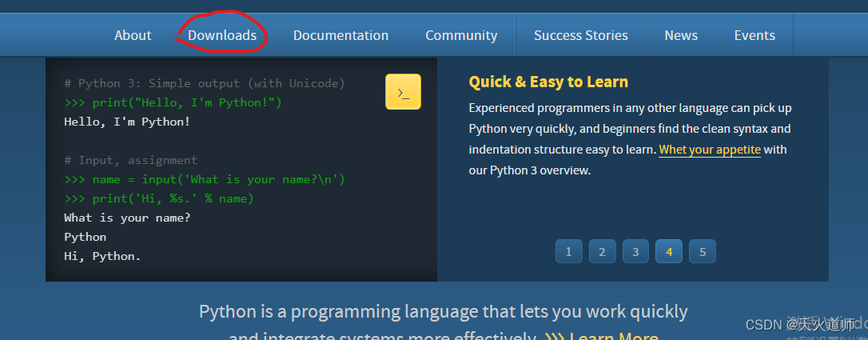Click the print("Hello, I'm Python!") code line
This screenshot has width=868, height=340.
[x=173, y=102]
